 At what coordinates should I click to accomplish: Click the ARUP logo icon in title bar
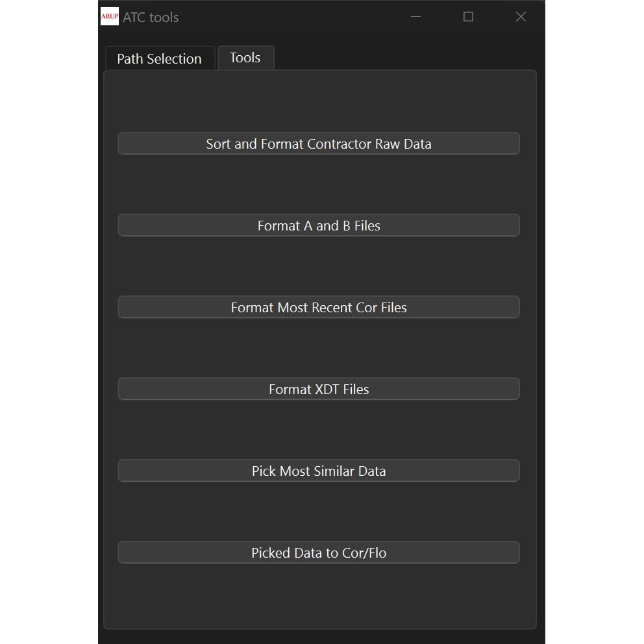[x=110, y=17]
